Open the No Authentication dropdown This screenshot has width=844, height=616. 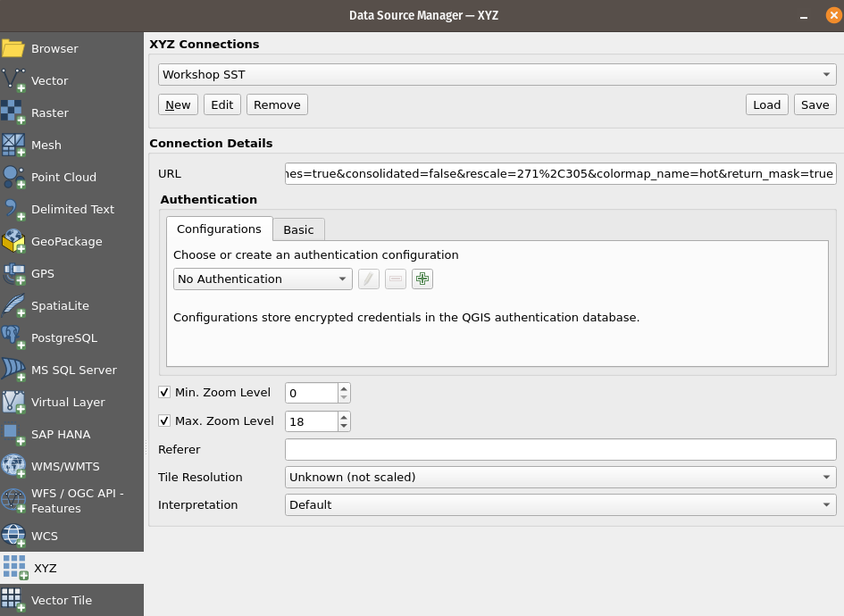coord(263,279)
